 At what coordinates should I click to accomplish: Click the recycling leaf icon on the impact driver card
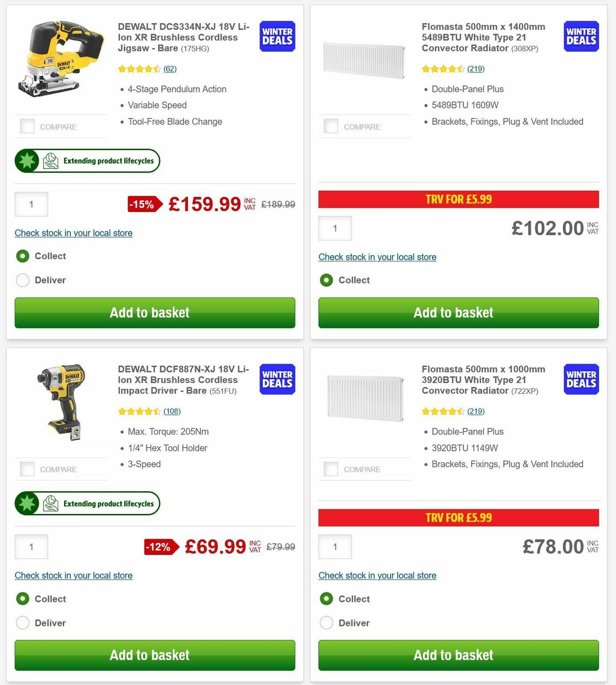pos(50,503)
